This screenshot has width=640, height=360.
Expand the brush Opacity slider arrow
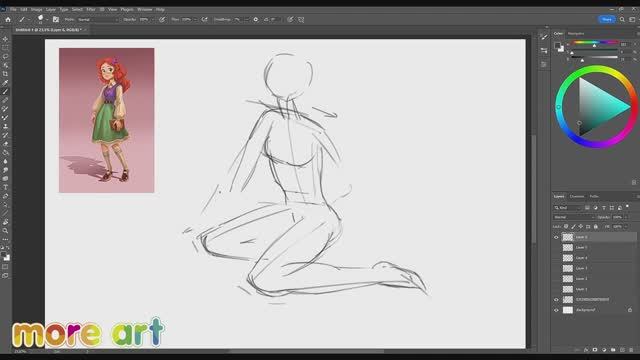tap(153, 20)
